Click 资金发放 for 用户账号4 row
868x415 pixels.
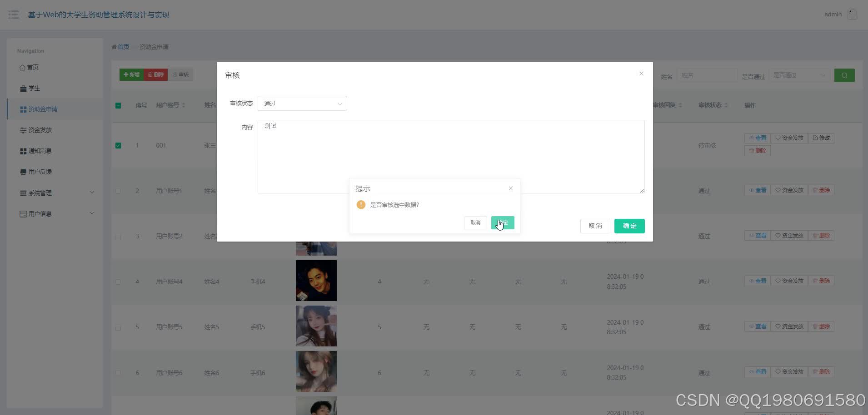[x=789, y=281]
